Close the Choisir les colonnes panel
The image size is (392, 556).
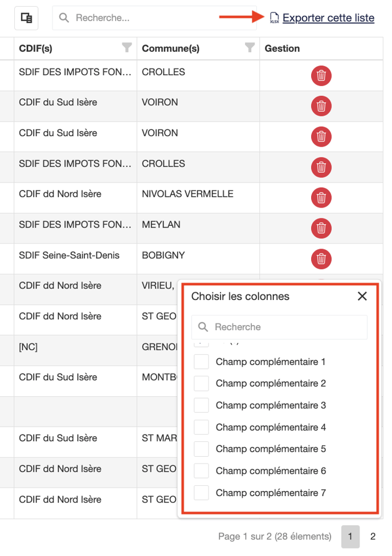coord(362,296)
